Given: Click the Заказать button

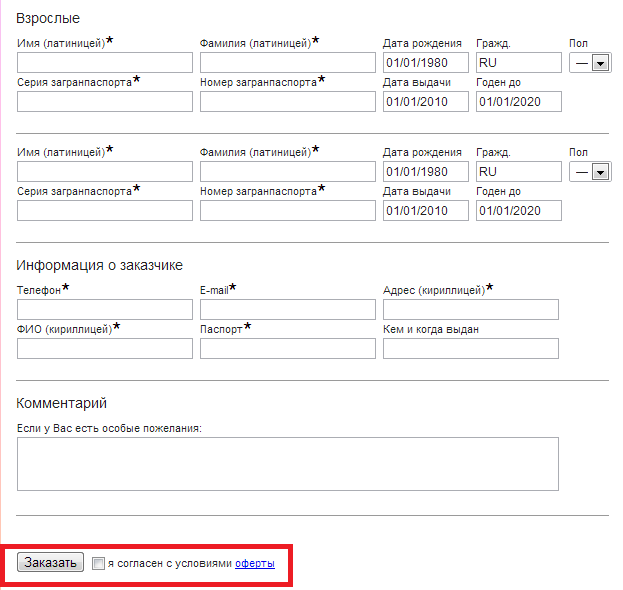Looking at the screenshot, I should 50,562.
